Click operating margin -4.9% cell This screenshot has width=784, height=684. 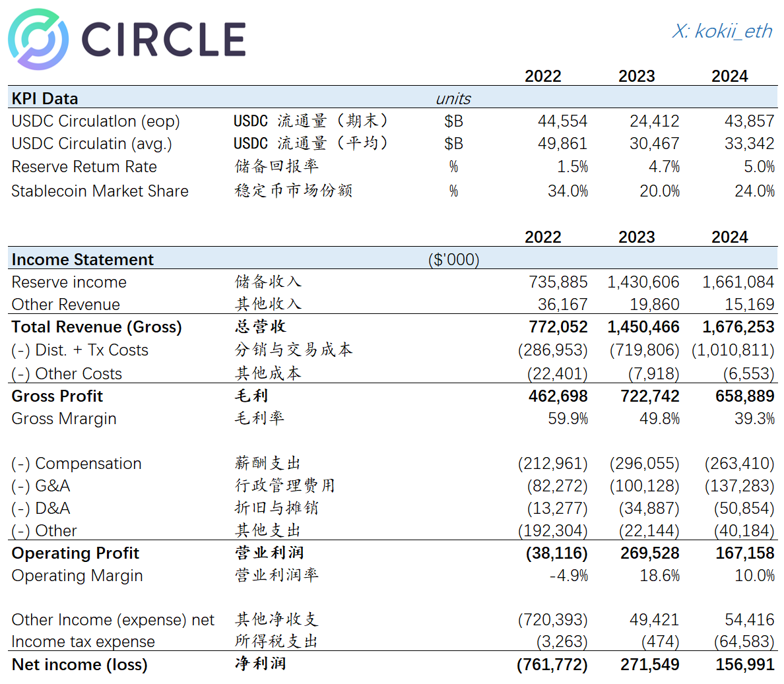(x=568, y=576)
